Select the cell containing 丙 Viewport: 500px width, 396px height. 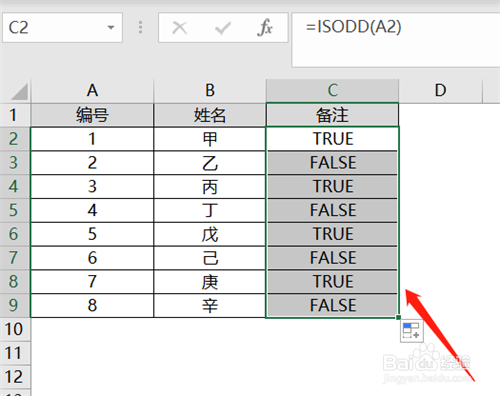pyautogui.click(x=210, y=186)
